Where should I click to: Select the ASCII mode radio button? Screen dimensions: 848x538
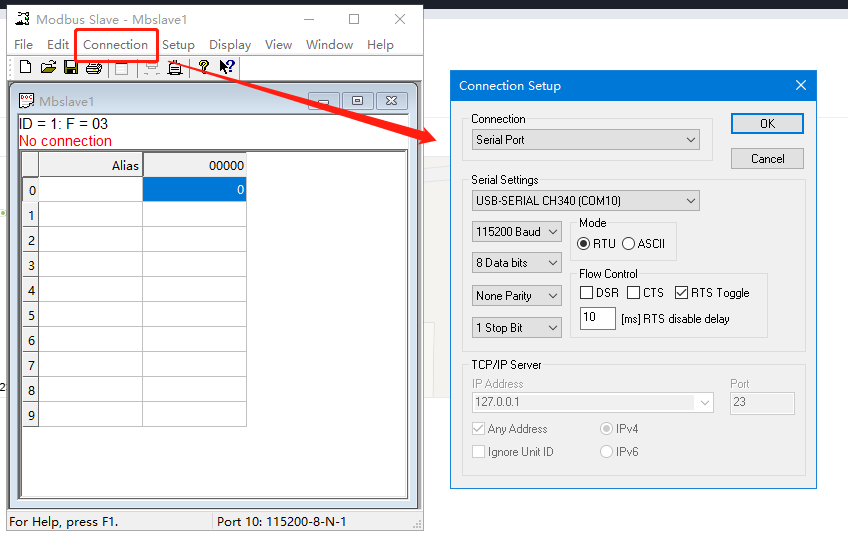[629, 243]
